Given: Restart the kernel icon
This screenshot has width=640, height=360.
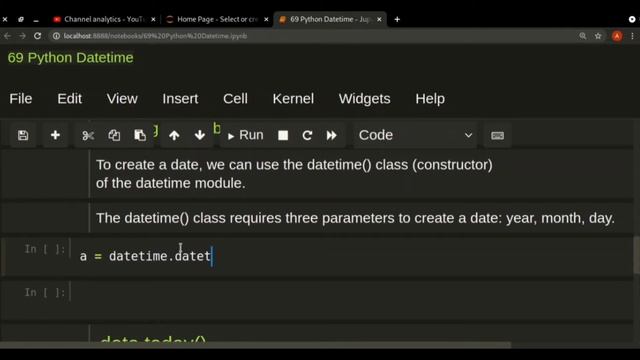Looking at the screenshot, I should tap(307, 135).
